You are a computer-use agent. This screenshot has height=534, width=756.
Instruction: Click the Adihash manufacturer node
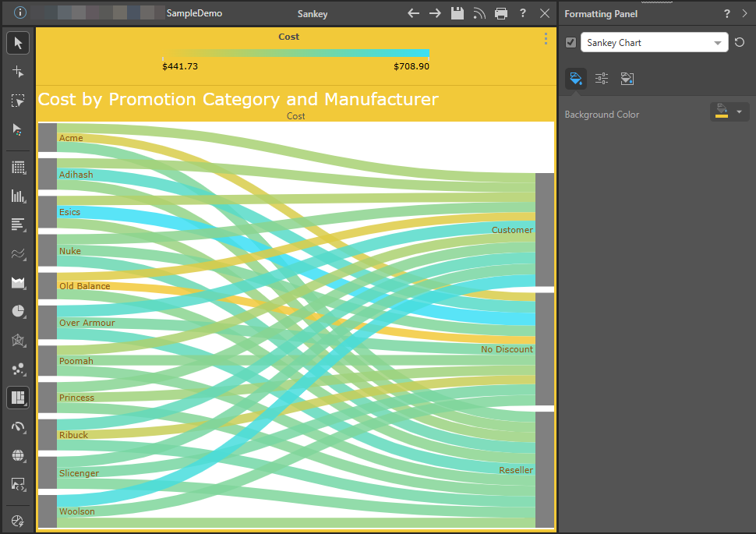(x=48, y=174)
